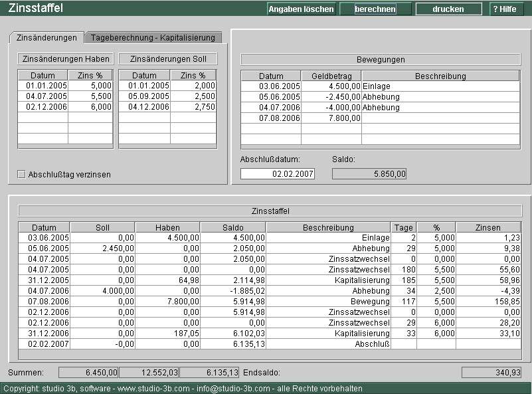
Task: Switch to 'Tageberechnung - Kapitalisierung' tab
Action: coord(153,38)
